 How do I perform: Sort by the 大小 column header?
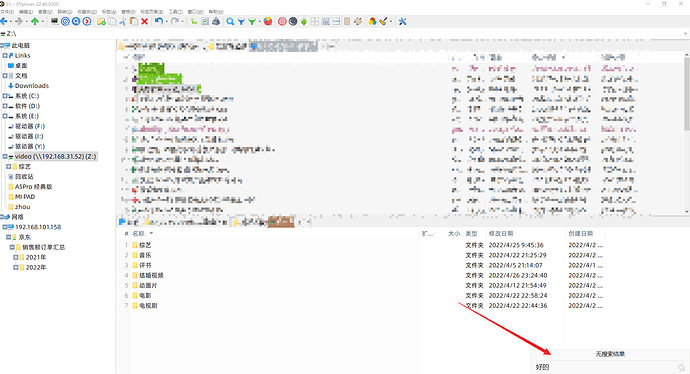click(x=454, y=234)
